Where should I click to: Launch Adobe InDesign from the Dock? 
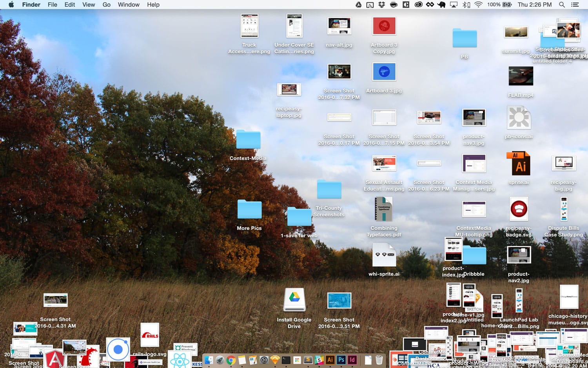click(x=352, y=359)
